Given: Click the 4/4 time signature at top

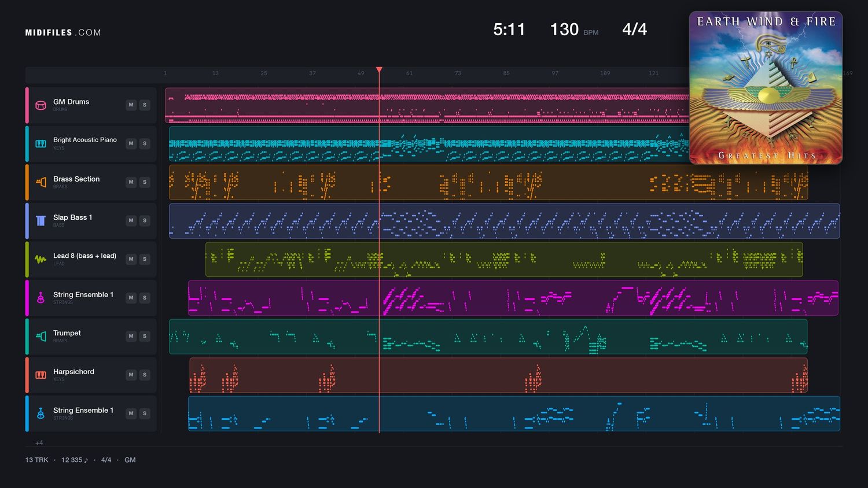Looking at the screenshot, I should 634,29.
